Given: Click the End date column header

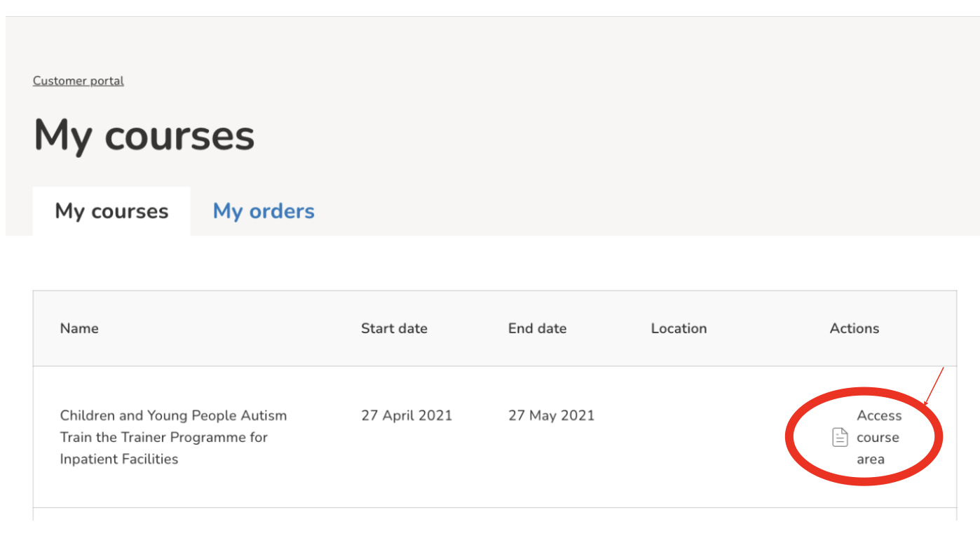Looking at the screenshot, I should click(537, 328).
